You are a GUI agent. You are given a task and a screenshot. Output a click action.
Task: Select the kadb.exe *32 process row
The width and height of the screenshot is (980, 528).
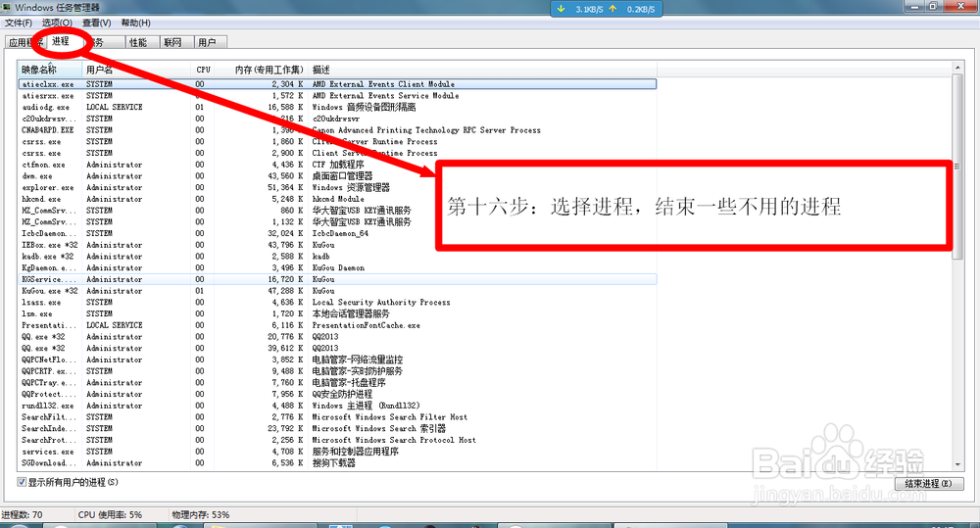(x=337, y=257)
